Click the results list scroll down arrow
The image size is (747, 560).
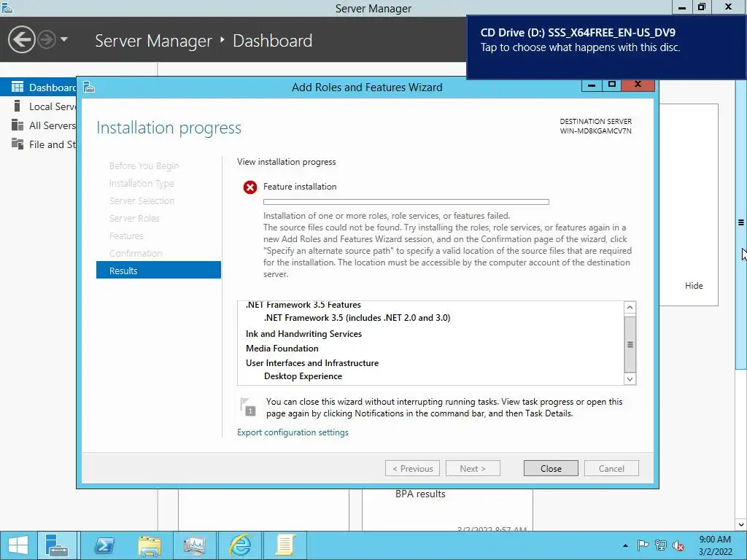coord(630,379)
